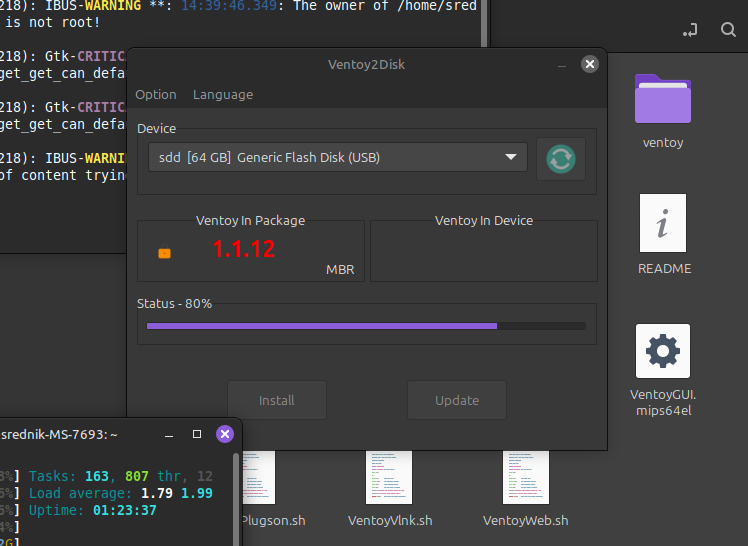The width and height of the screenshot is (748, 546).
Task: Open the Option menu in Ventoy2Disk
Action: (x=156, y=94)
